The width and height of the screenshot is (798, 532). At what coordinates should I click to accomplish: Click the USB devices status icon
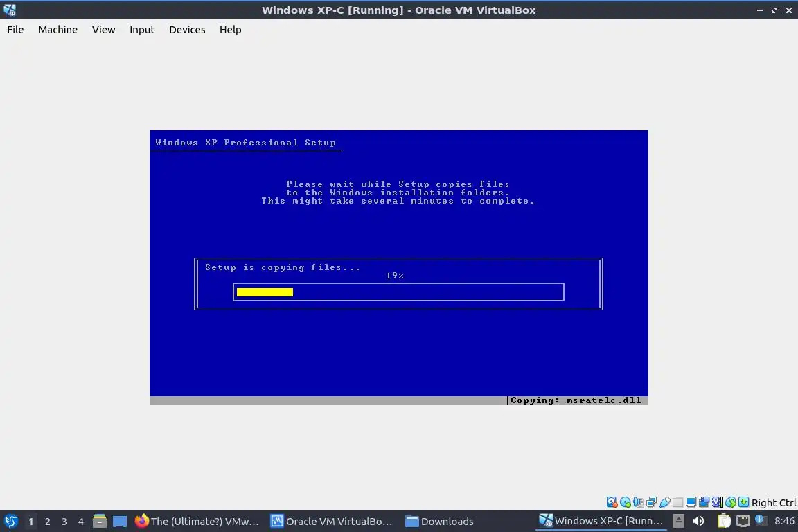[665, 502]
